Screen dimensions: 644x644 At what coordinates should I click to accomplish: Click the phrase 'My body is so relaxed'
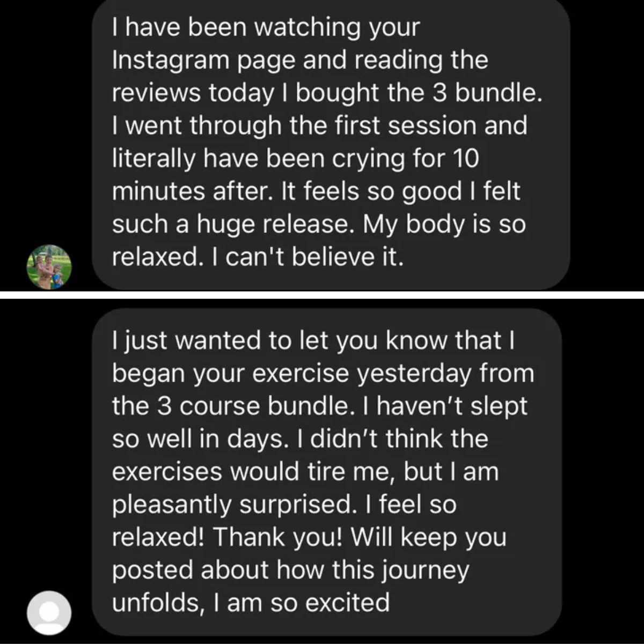[319, 241]
